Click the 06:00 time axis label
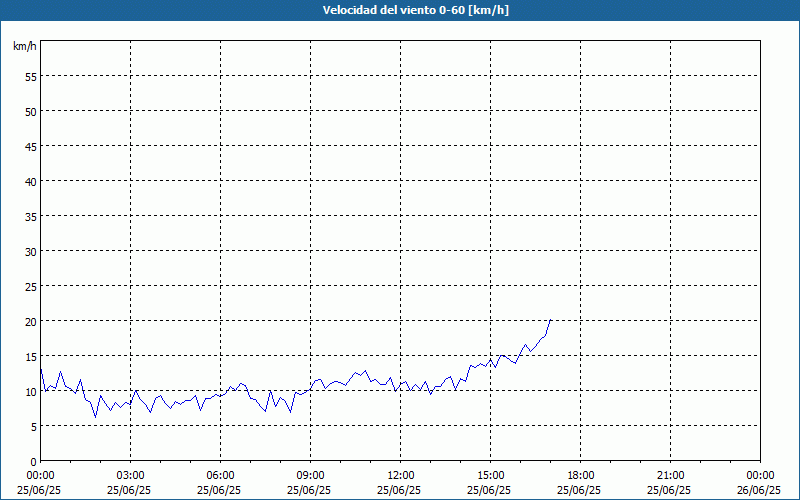This screenshot has height=500, width=800. 220,476
